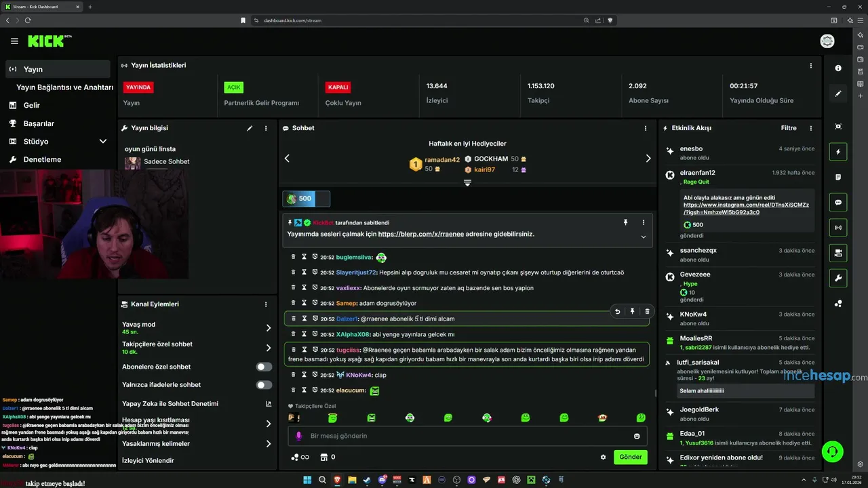Unpin the pinned KickBot message
The image size is (868, 488).
coord(625,222)
